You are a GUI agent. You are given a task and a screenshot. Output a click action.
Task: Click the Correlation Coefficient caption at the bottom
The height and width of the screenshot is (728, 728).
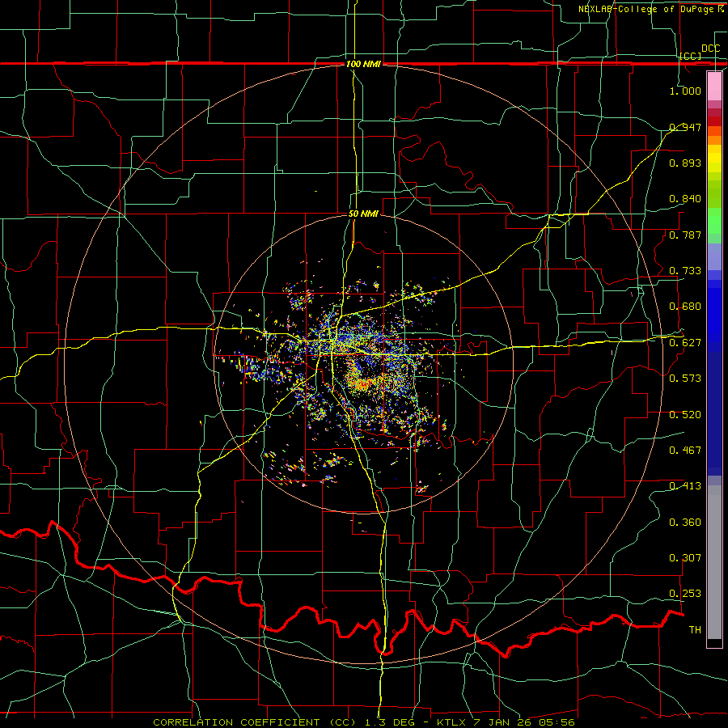(363, 722)
